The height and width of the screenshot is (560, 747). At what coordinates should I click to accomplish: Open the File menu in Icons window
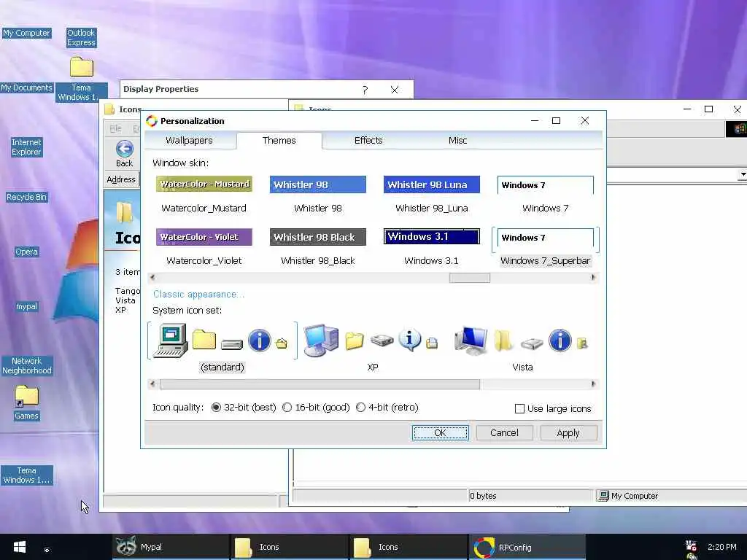click(115, 128)
